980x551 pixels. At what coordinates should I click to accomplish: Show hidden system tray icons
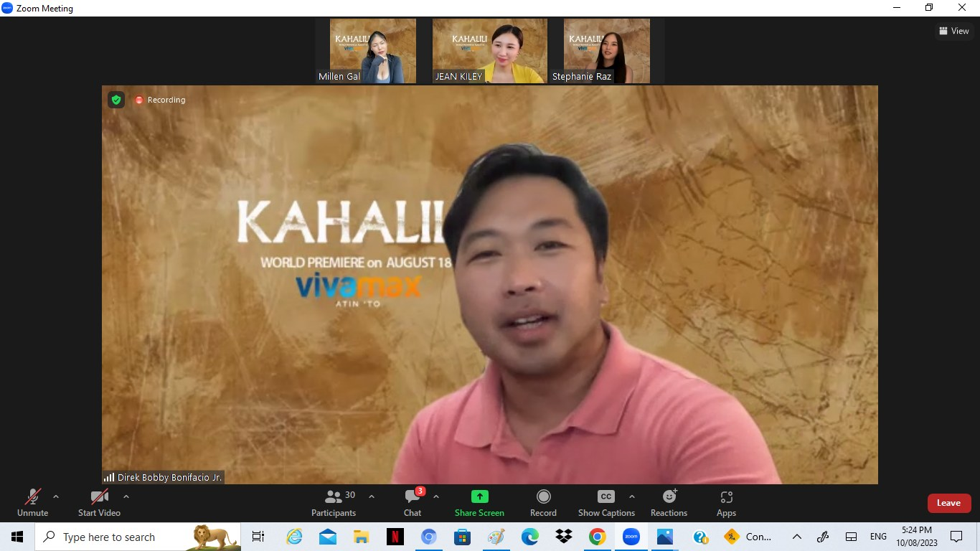[796, 537]
